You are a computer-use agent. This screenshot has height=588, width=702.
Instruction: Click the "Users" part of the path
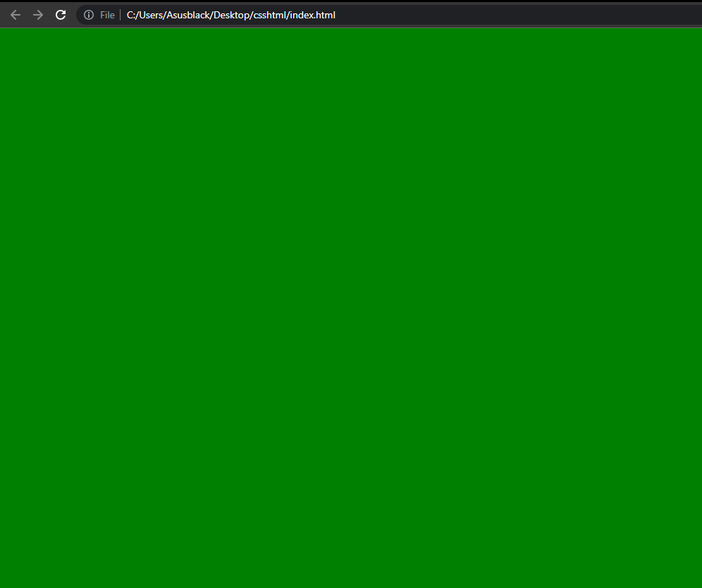pyautogui.click(x=151, y=15)
